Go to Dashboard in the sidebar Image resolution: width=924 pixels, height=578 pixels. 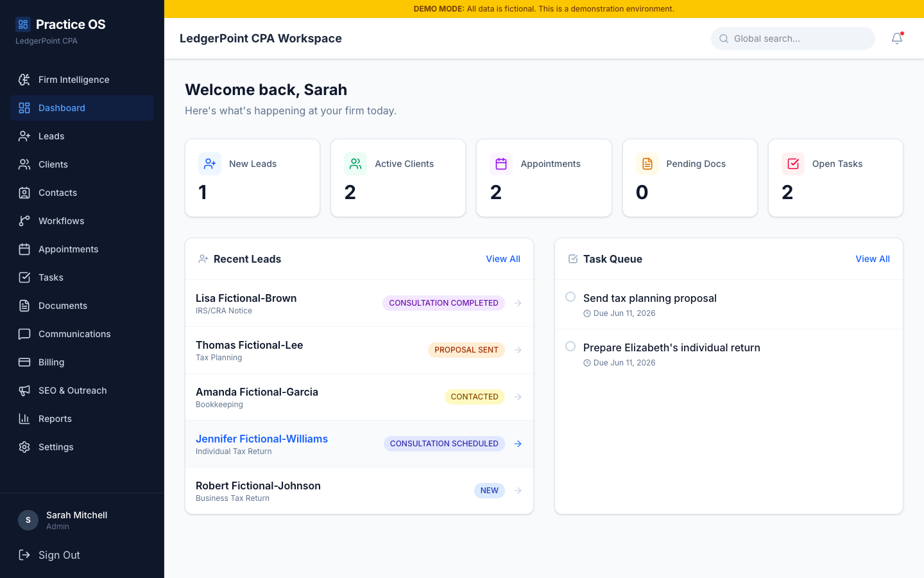[x=81, y=108]
